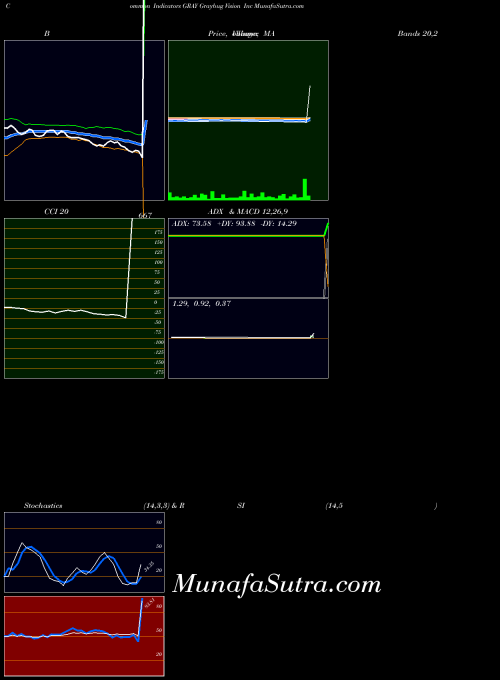Select the 'Bands 20,2' label

click(x=418, y=33)
